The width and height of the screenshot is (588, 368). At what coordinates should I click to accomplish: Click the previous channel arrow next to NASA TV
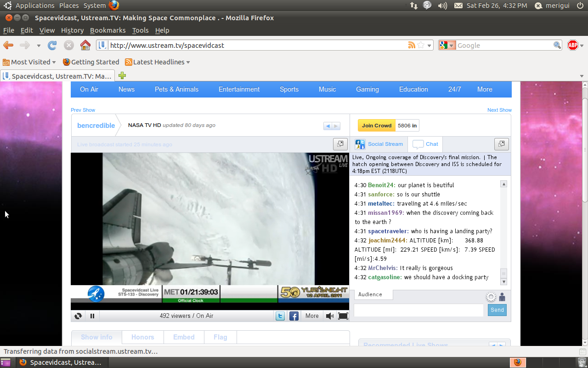[x=328, y=126]
